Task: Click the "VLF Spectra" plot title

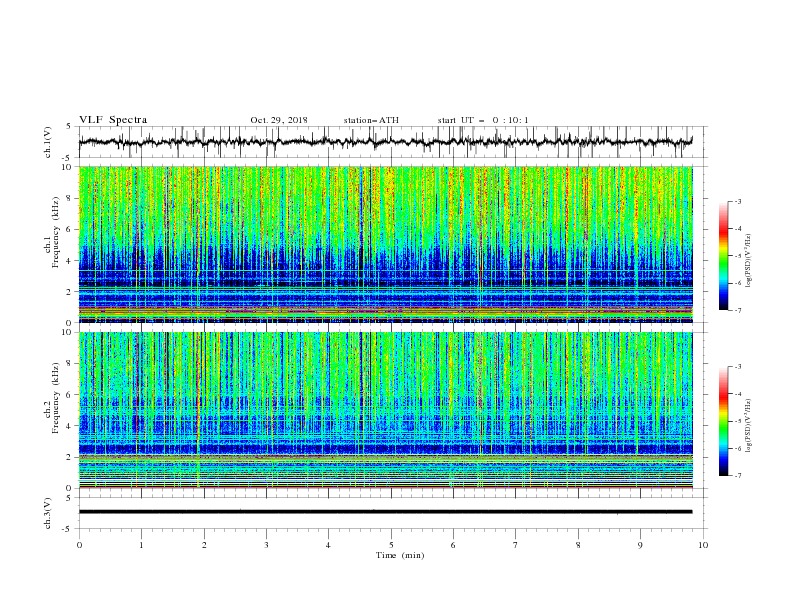Action: [x=113, y=120]
